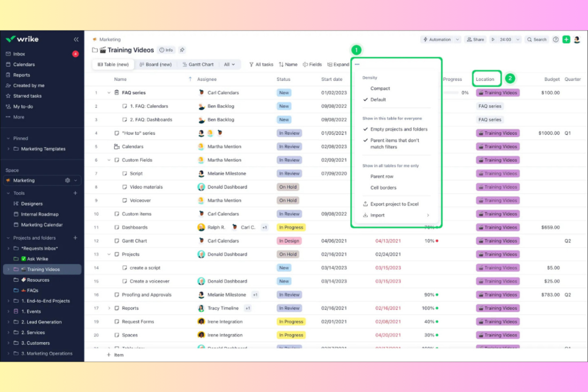Sort by Name toolbar button
Screen dimensions: 588x392
coord(288,64)
